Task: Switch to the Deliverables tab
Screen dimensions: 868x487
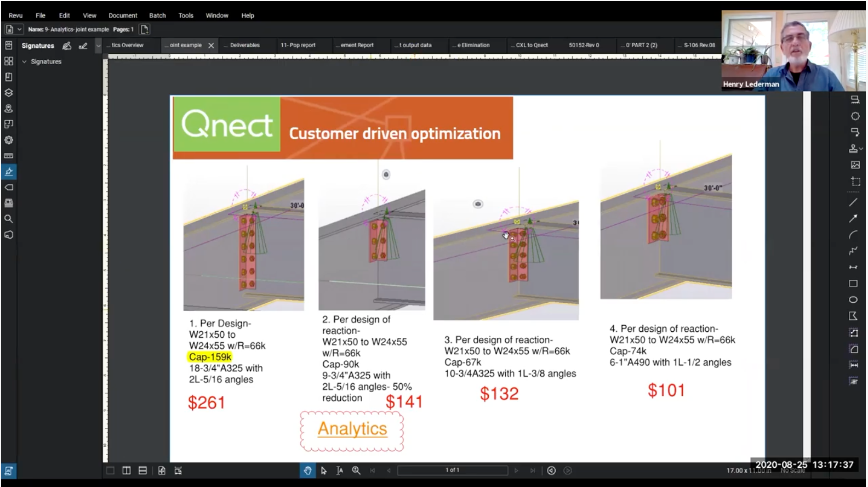Action: pos(245,46)
